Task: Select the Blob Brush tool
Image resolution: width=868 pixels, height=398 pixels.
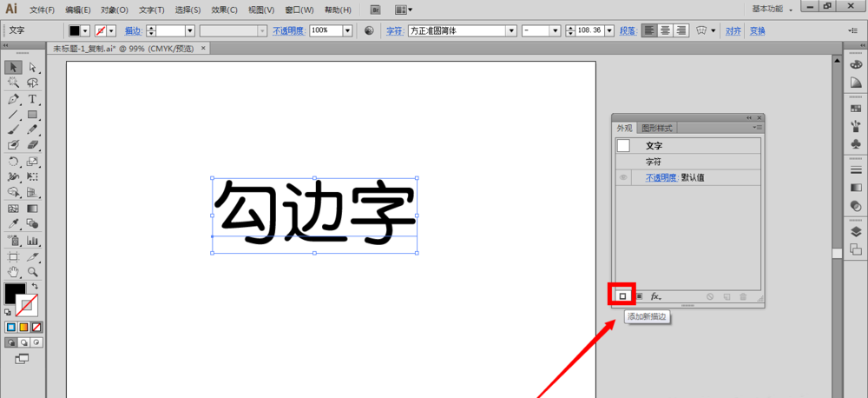Action: 13,144
